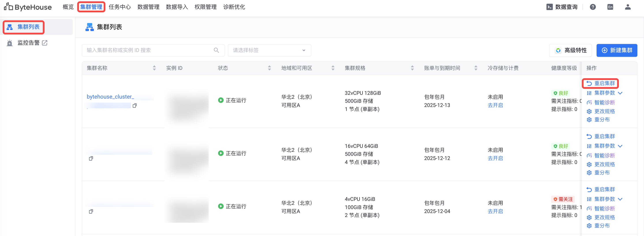Click the 新建集群 button

(616, 50)
